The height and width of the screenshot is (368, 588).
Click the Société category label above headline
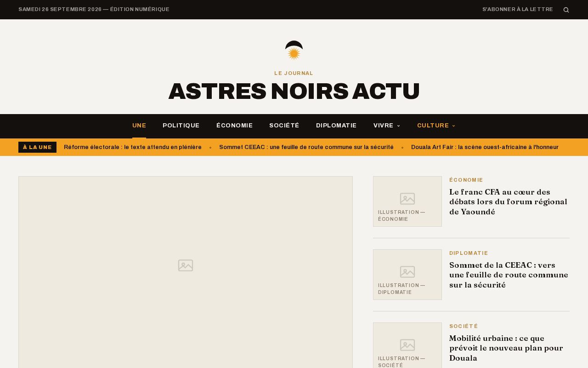[464, 326]
